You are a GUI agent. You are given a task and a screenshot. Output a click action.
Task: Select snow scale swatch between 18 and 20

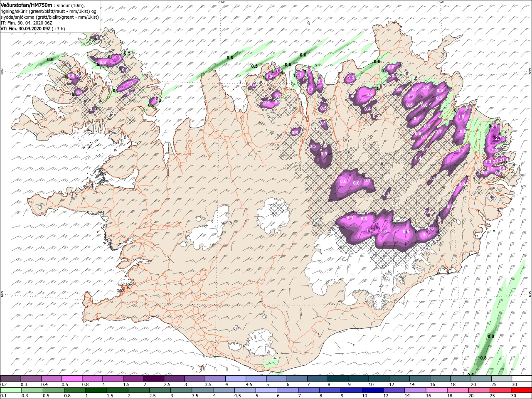click(460, 379)
